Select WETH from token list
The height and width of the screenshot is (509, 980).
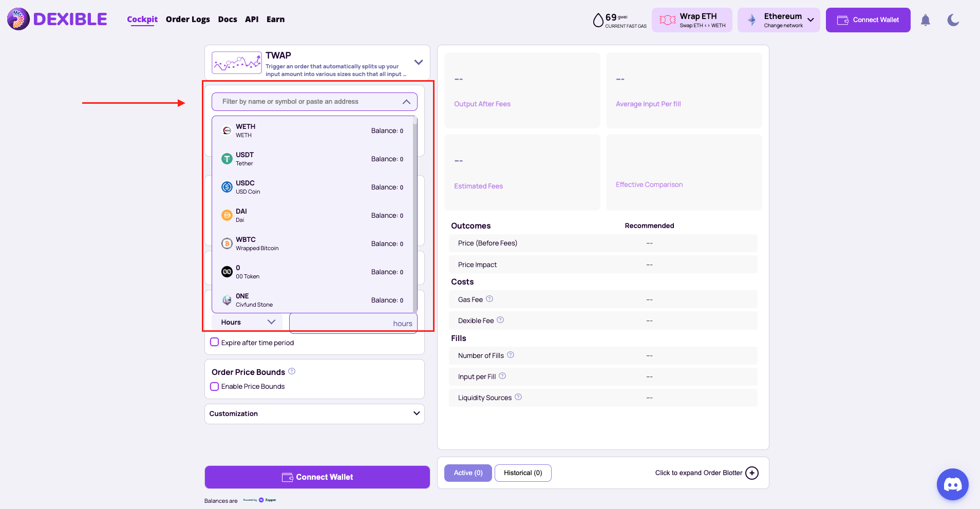coord(312,130)
